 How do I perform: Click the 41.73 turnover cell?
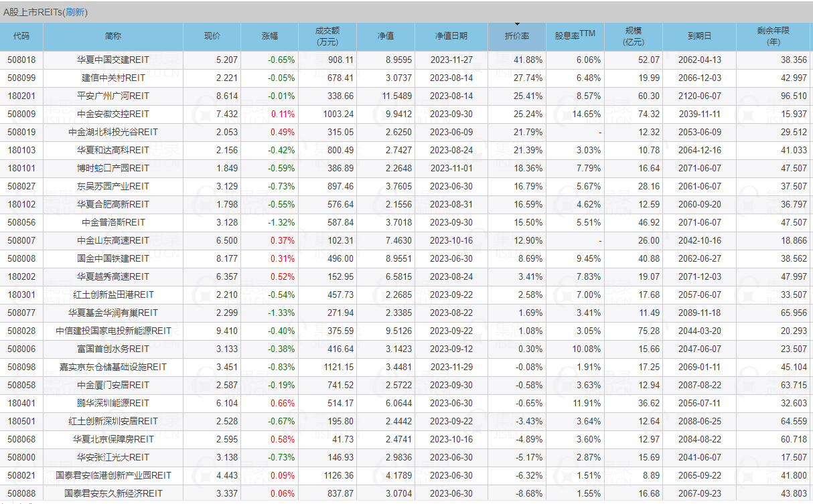point(327,439)
